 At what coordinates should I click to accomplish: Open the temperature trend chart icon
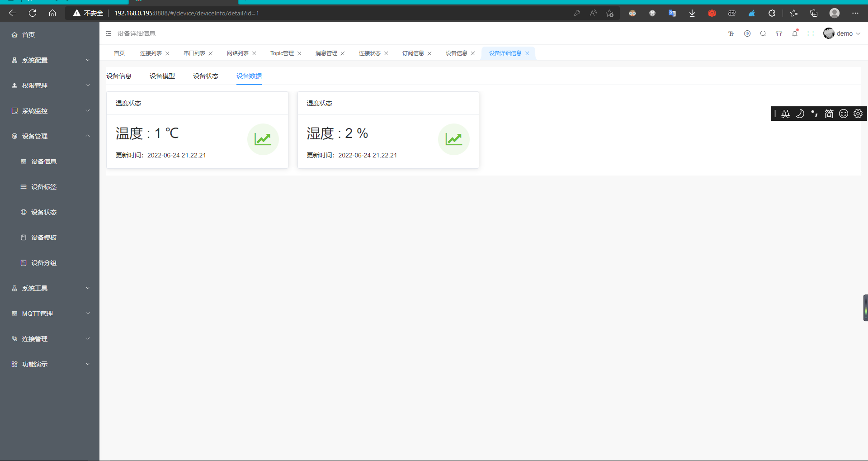point(263,139)
